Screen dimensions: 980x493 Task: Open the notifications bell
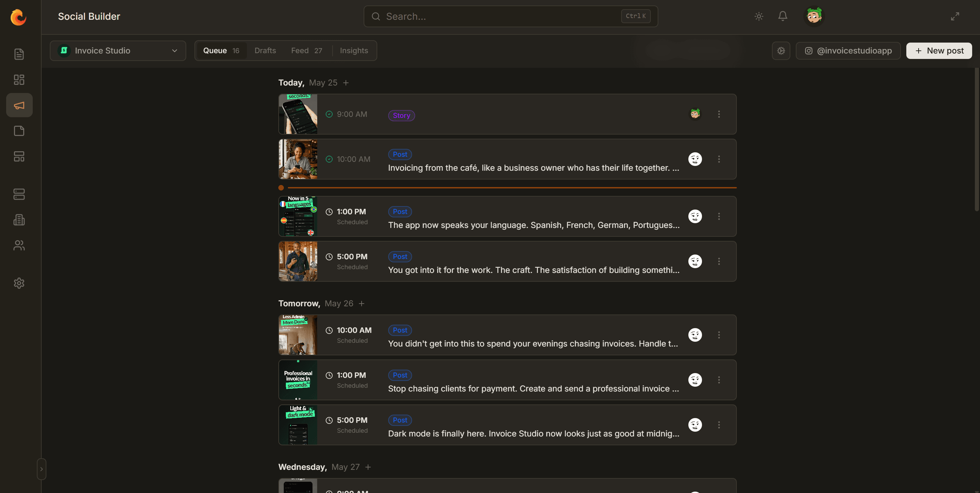coord(782,16)
